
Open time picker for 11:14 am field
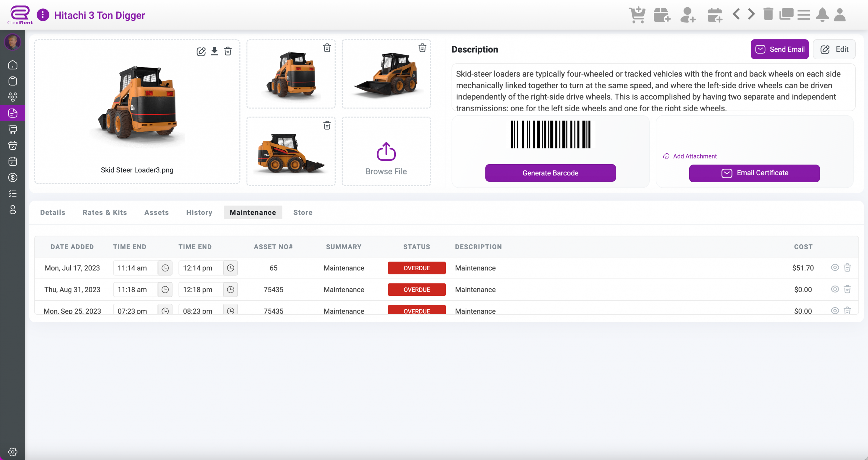click(x=165, y=268)
